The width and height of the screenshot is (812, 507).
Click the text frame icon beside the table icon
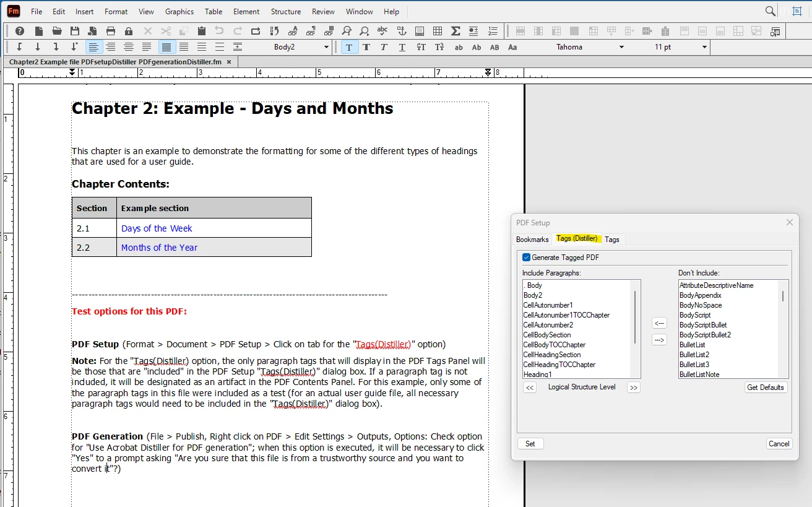pyautogui.click(x=420, y=31)
